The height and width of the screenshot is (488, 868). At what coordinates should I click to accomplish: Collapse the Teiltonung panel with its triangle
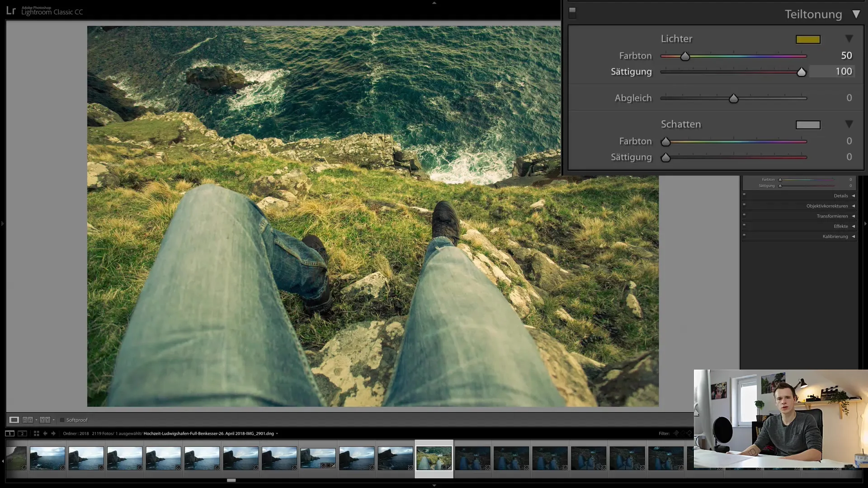pos(856,14)
